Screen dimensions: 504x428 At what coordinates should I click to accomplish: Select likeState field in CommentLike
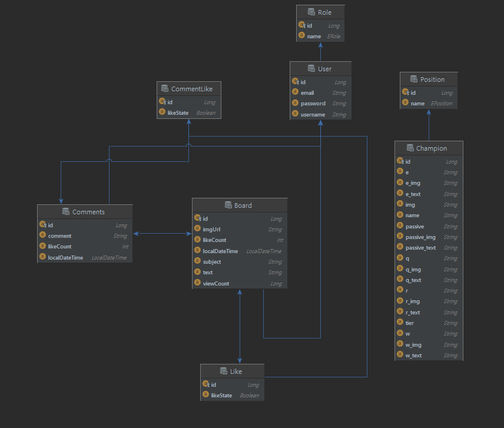tap(188, 113)
